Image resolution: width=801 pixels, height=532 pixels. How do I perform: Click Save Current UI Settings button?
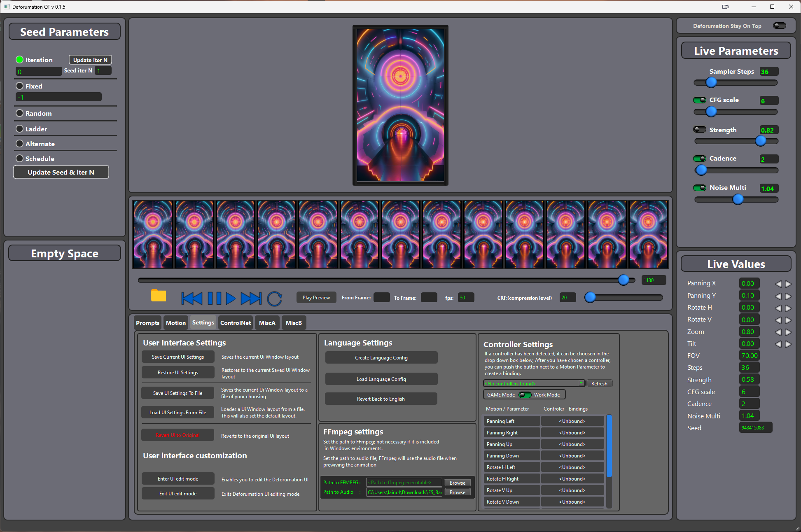pyautogui.click(x=178, y=357)
